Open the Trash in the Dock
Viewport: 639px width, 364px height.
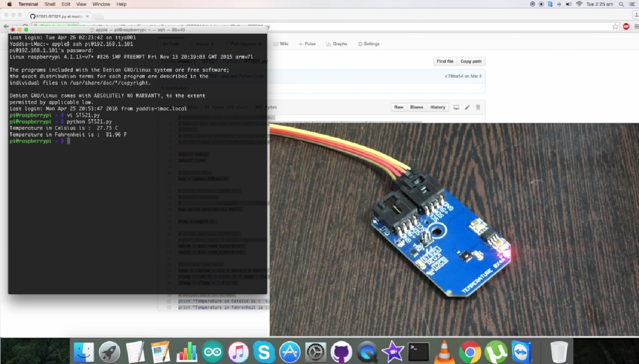click(559, 352)
